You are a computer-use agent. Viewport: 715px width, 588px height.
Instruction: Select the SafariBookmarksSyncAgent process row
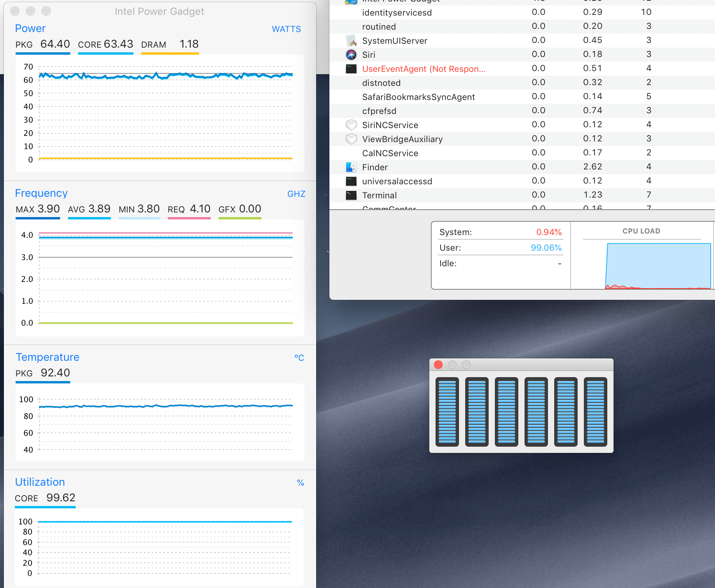pyautogui.click(x=419, y=96)
